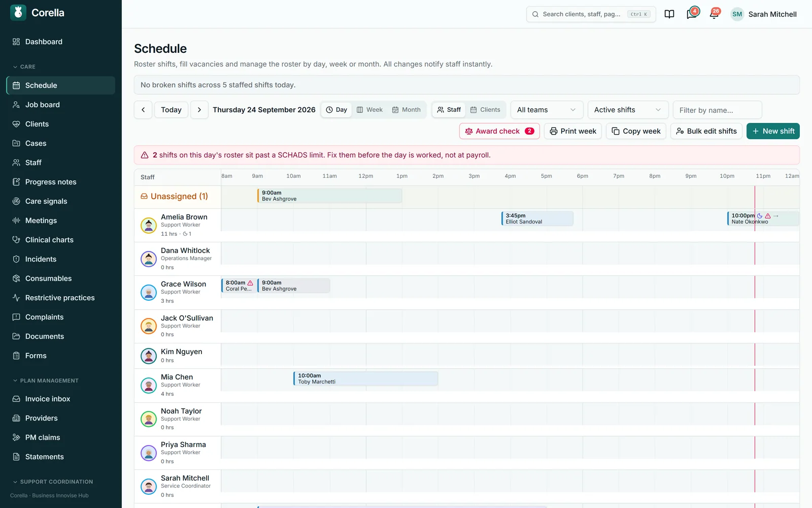Click Amelia Brown's avatar
Image resolution: width=812 pixels, height=508 pixels.
point(149,225)
